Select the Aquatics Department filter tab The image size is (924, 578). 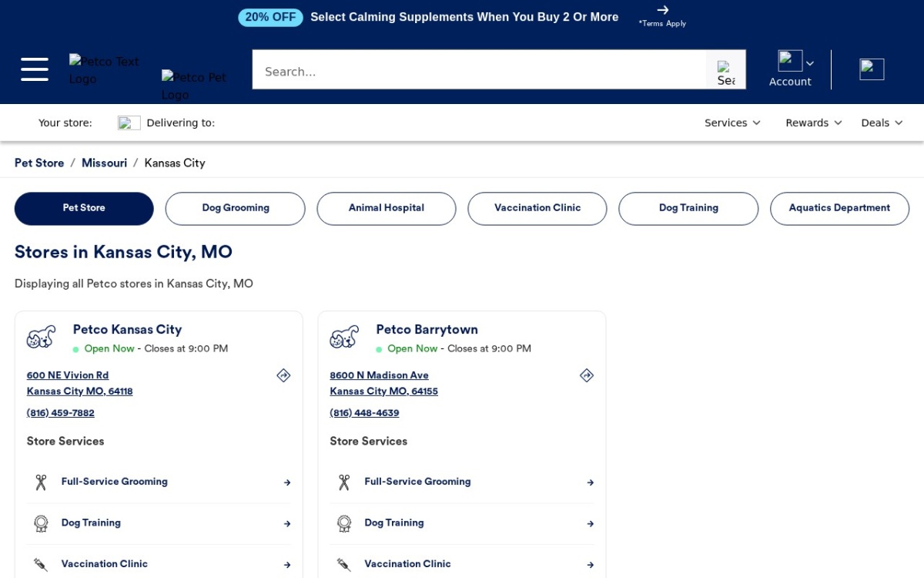point(839,208)
